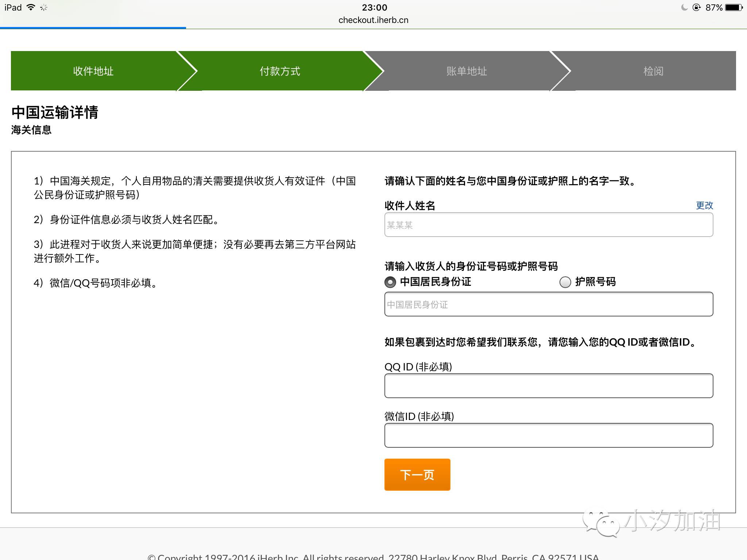Viewport: 747px width, 560px height.
Task: Choose passport number instead of ID card
Action: (x=565, y=282)
